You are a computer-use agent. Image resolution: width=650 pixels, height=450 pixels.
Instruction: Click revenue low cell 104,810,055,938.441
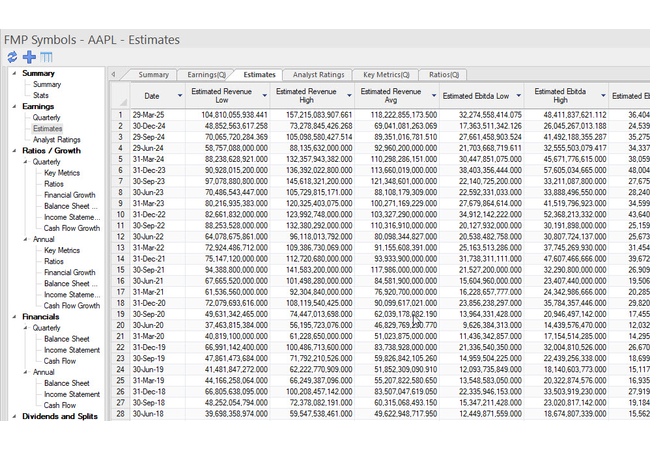tap(228, 115)
